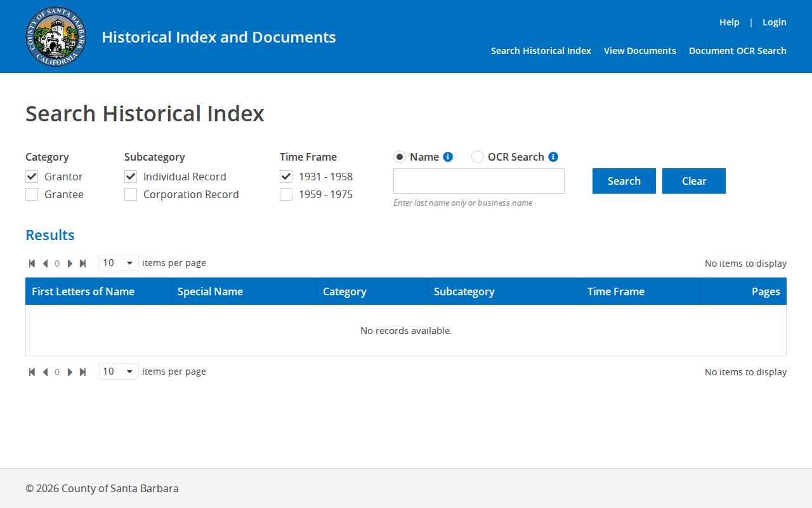Click the Search button
The width and height of the screenshot is (812, 508).
pyautogui.click(x=624, y=181)
